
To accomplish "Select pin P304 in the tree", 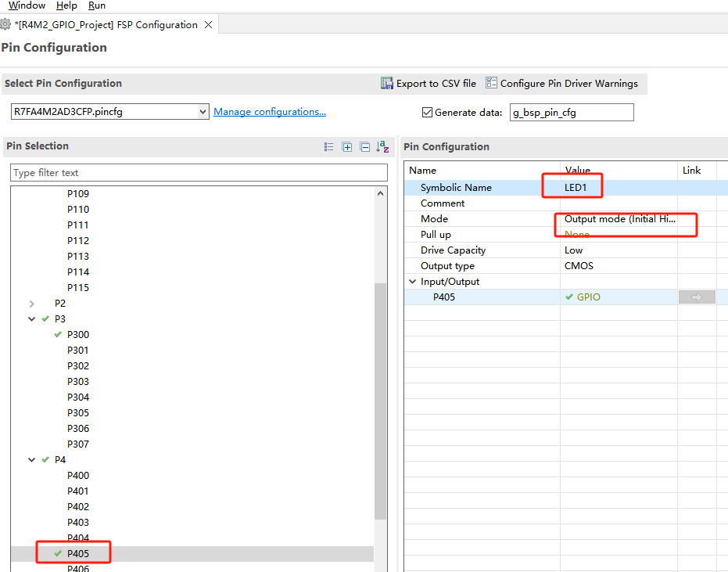I will (x=78, y=398).
